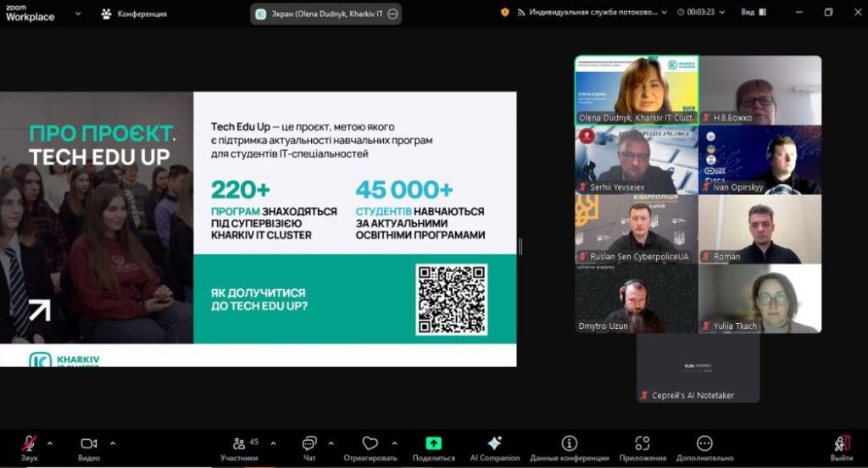The width and height of the screenshot is (868, 468).
Task: Open the Вид view layout menu
Action: click(754, 12)
